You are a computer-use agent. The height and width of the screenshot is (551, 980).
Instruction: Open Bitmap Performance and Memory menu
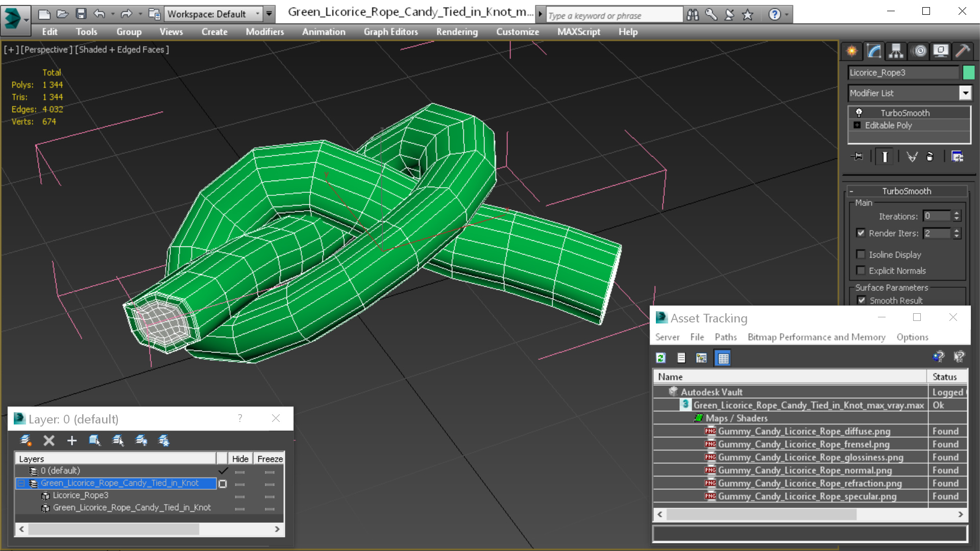(816, 337)
